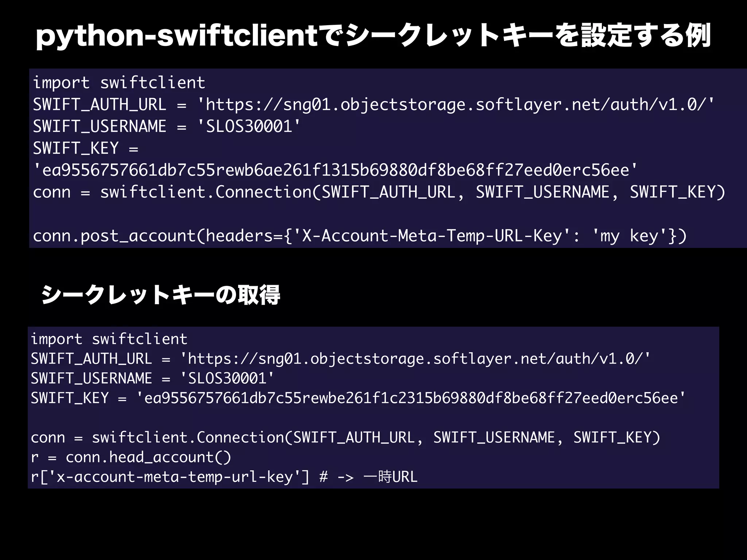Click 'import swiftclient' in the second code block

(109, 339)
